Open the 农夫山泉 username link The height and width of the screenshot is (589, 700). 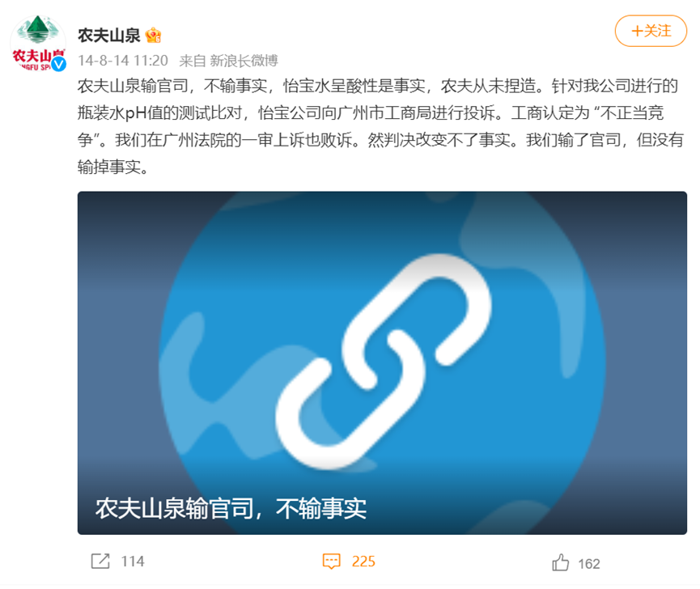(x=109, y=36)
